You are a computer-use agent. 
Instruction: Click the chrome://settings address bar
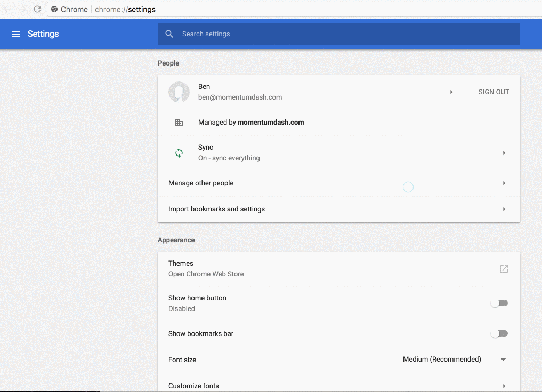pyautogui.click(x=294, y=10)
